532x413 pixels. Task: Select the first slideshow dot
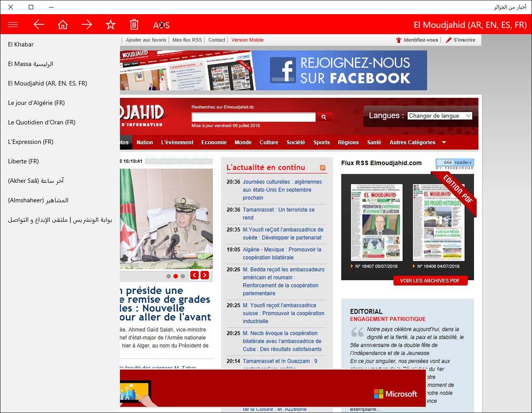point(169,276)
